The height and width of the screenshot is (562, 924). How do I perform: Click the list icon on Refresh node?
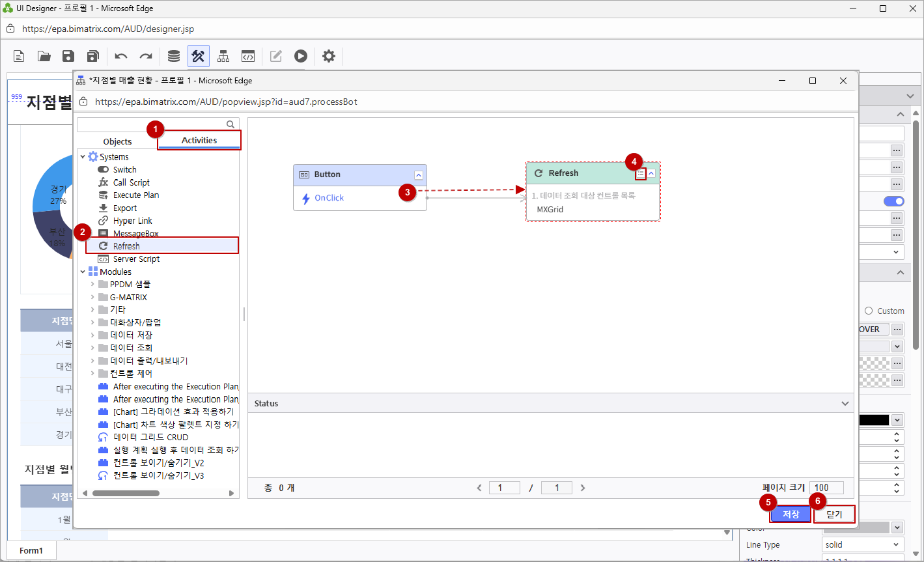641,174
